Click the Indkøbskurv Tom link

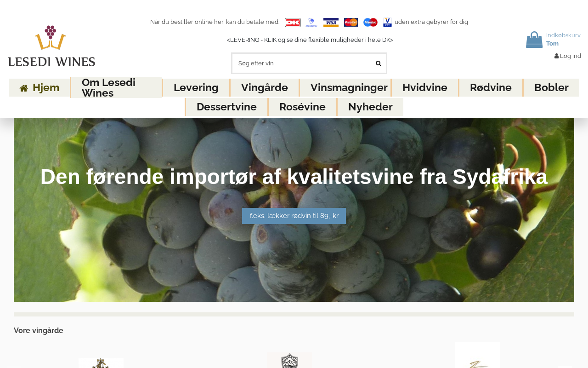(563, 40)
